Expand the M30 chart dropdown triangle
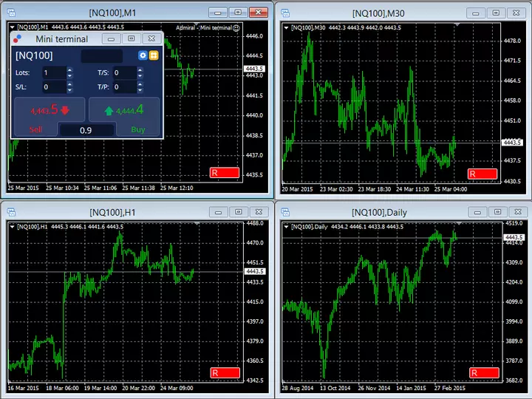Image resolution: width=532 pixels, height=399 pixels. pos(287,28)
